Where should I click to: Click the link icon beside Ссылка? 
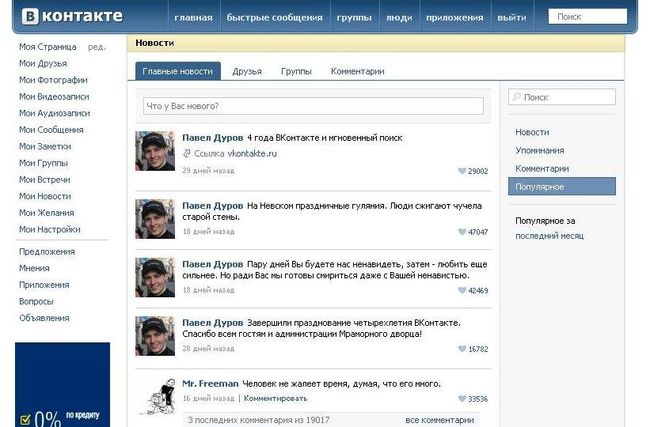(x=187, y=153)
